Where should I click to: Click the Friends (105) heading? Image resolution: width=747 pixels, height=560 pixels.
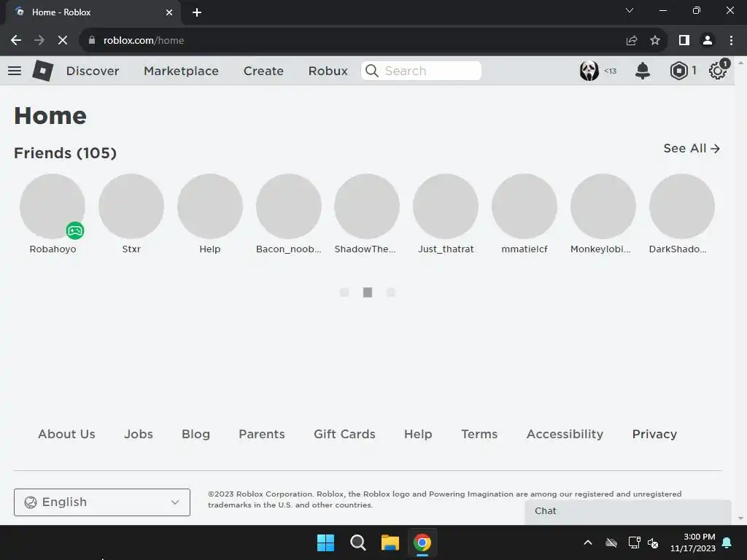[65, 153]
